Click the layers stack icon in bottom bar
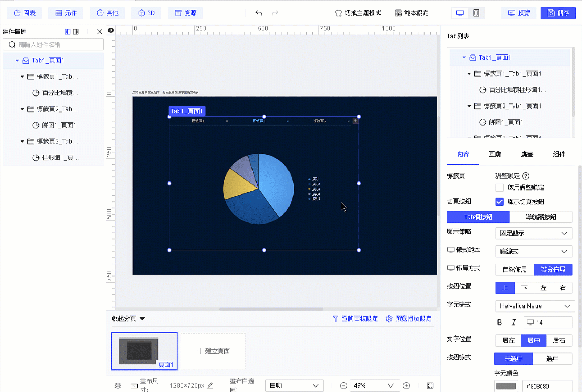 [x=118, y=385]
